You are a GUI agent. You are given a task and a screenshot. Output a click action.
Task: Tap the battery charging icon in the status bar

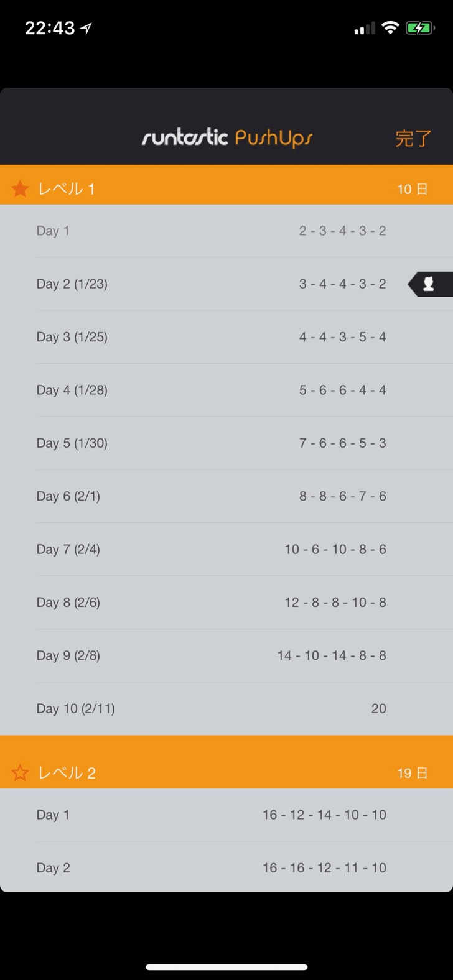coord(419,28)
